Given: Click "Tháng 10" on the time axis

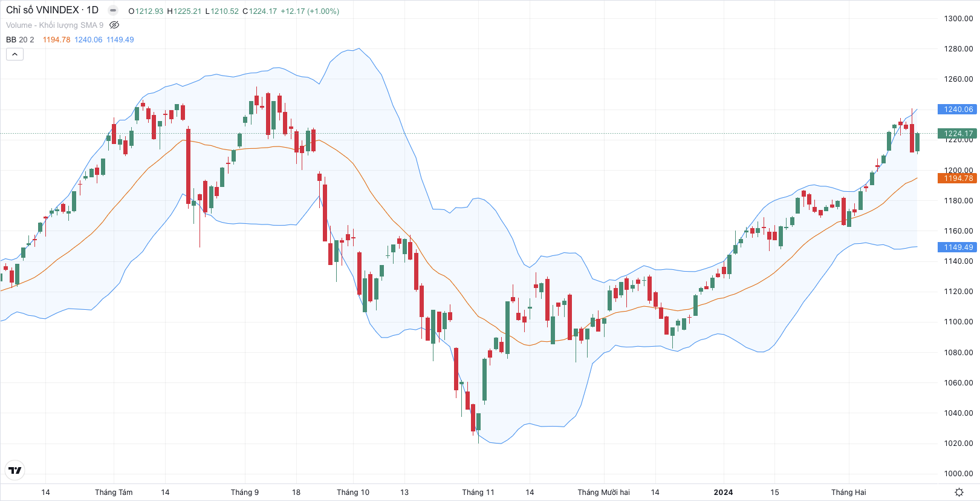Looking at the screenshot, I should click(353, 492).
